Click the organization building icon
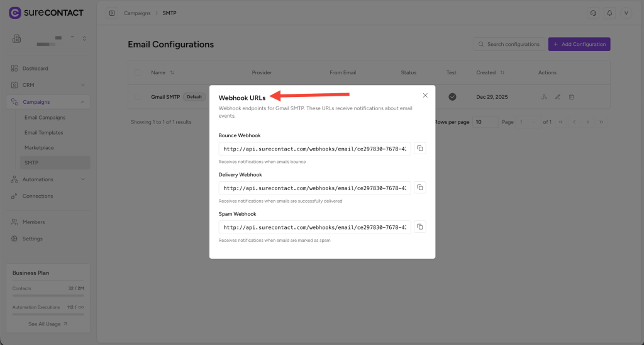644x345 pixels. (x=16, y=38)
